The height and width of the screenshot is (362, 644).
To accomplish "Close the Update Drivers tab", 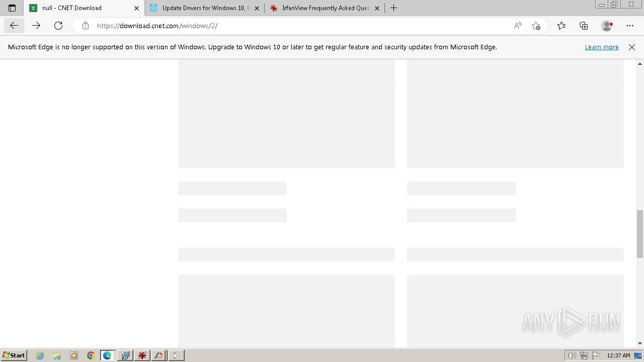I will pyautogui.click(x=257, y=8).
